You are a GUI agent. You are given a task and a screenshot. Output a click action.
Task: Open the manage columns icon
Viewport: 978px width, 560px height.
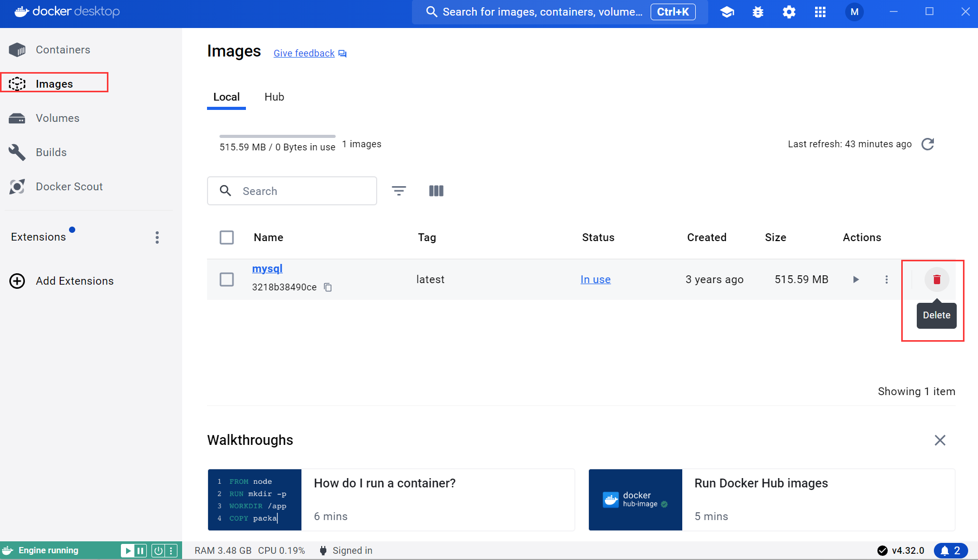[436, 191]
